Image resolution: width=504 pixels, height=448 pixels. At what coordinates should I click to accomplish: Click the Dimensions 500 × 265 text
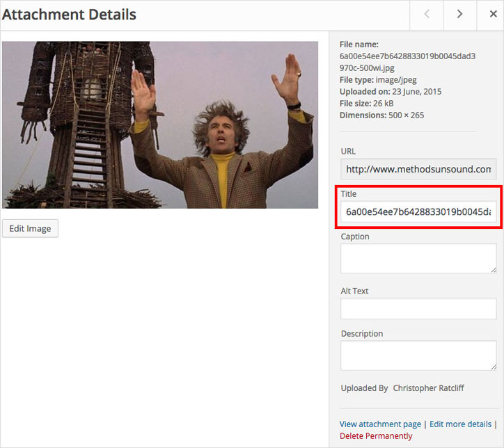(x=382, y=115)
